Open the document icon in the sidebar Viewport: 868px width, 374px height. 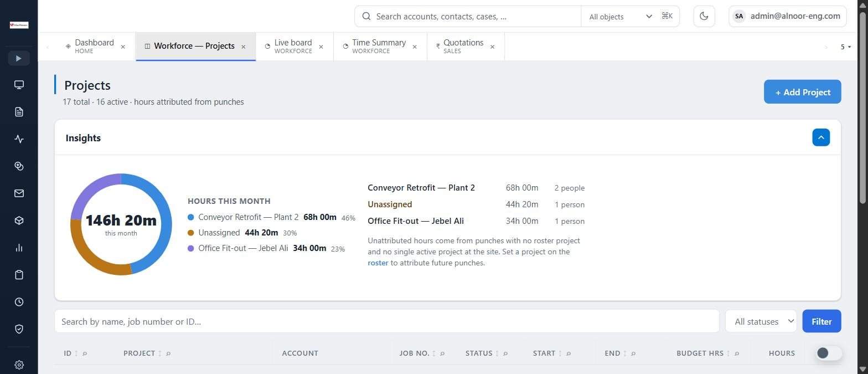click(x=19, y=112)
